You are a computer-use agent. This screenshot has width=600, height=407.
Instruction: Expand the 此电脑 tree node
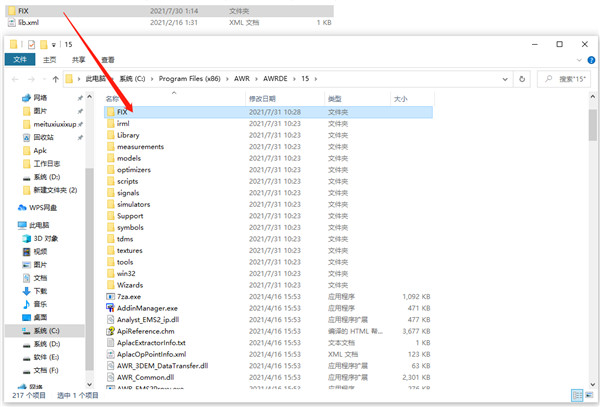[9, 225]
